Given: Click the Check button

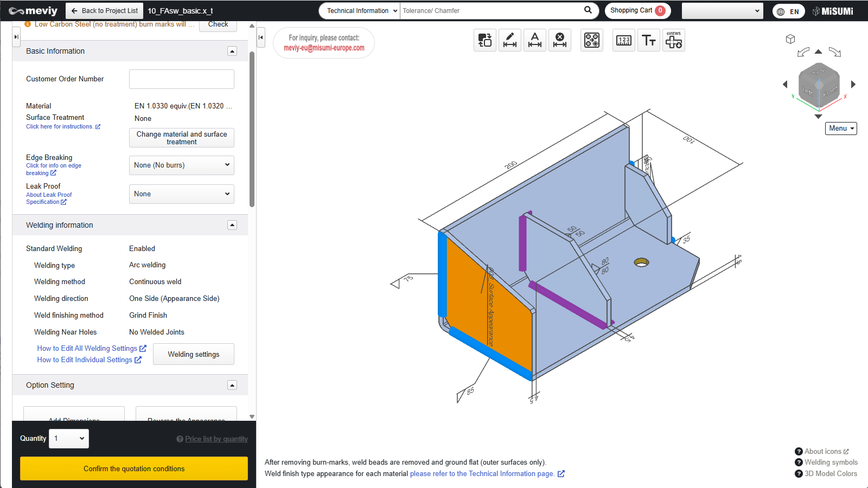Looking at the screenshot, I should tap(218, 25).
